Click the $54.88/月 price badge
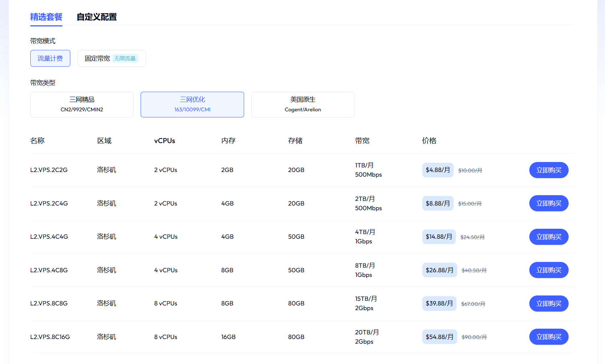 pos(439,337)
